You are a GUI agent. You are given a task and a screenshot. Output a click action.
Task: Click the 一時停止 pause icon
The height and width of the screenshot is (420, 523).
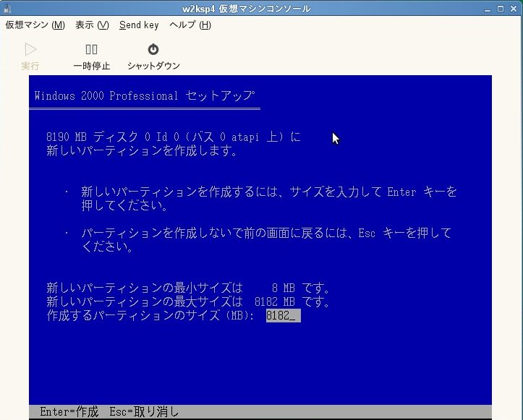coord(91,49)
